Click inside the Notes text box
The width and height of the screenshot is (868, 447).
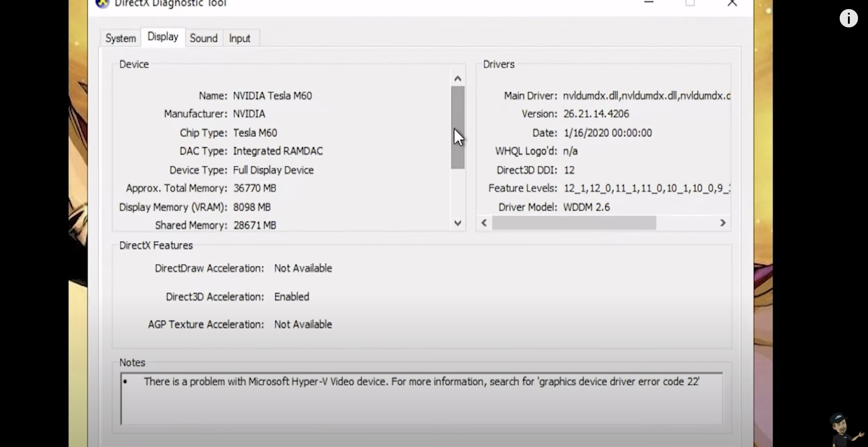coord(421,404)
